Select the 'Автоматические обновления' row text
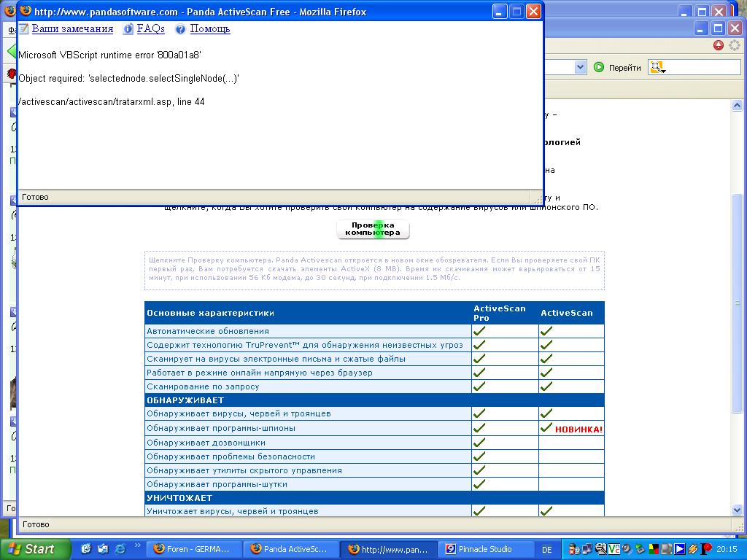The width and height of the screenshot is (747, 560). click(x=208, y=331)
